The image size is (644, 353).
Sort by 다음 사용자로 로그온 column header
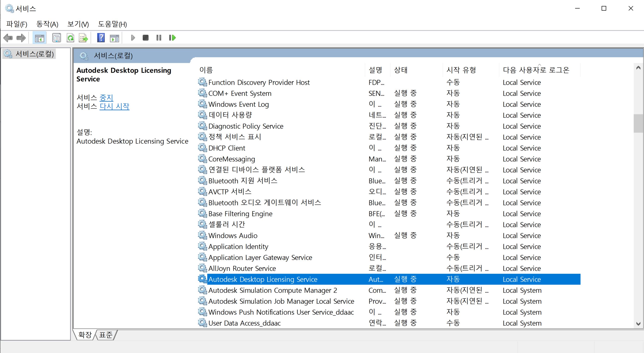[536, 70]
